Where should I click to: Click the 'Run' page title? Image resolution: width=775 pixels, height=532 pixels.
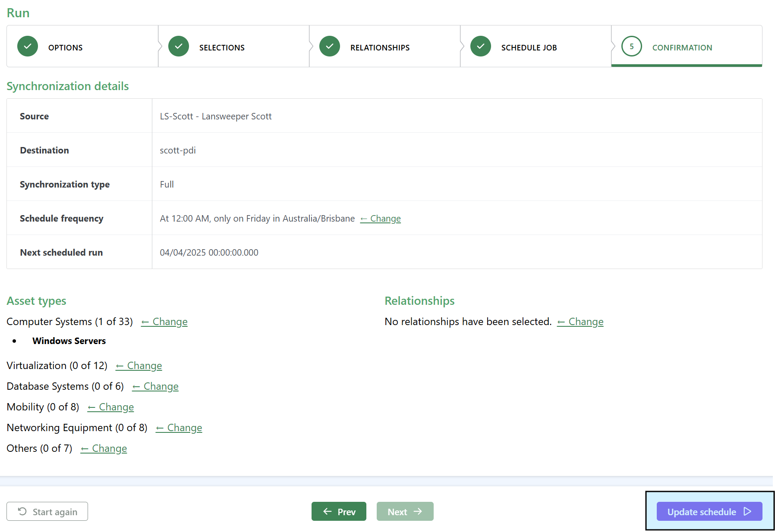(x=18, y=13)
